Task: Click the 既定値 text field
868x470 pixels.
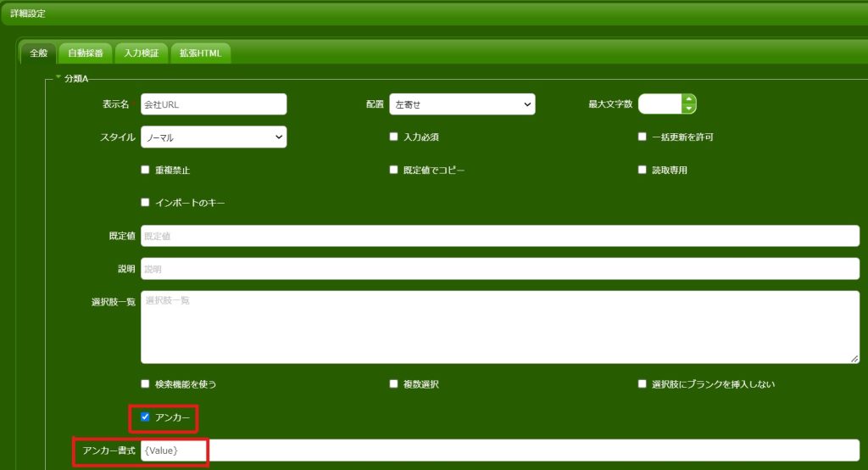Action: click(500, 236)
